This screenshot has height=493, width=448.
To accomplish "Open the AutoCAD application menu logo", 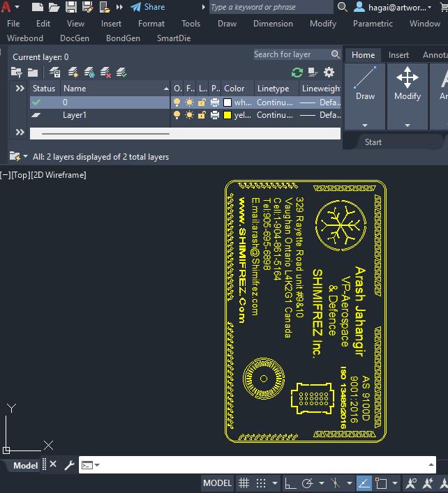I will 6,6.
